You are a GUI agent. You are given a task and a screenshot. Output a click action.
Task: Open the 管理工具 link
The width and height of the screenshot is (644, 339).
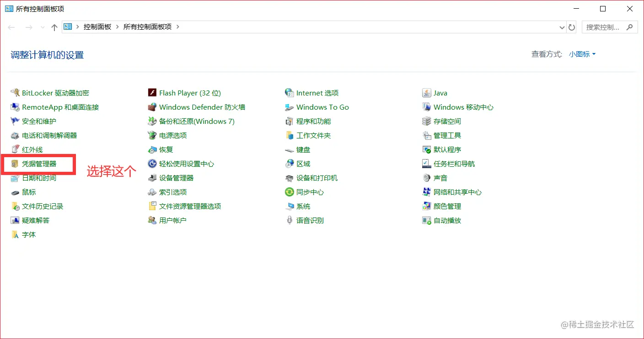coord(447,135)
